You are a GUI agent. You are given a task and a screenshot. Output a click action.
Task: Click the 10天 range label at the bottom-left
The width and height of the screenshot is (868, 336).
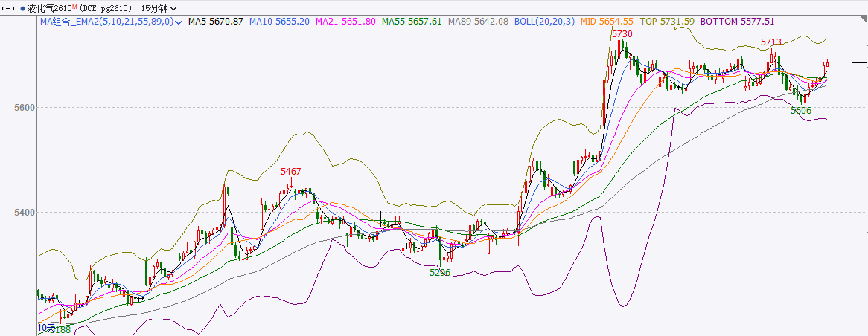point(46,328)
